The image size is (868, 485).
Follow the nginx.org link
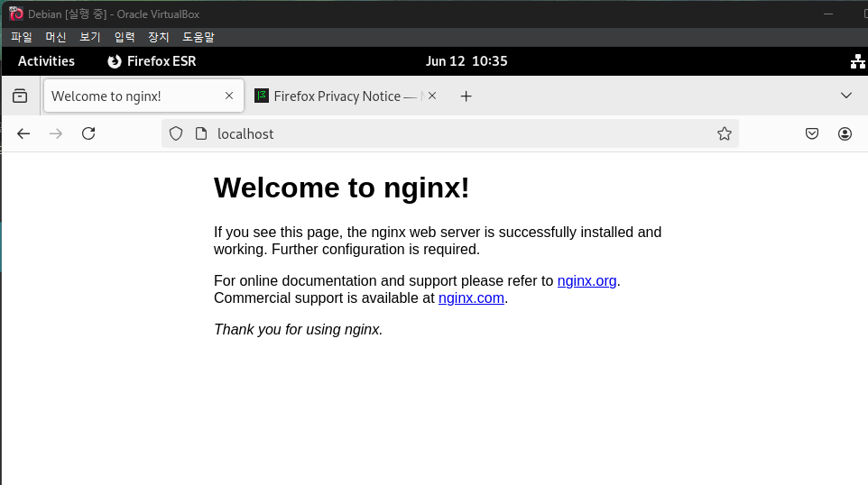click(x=586, y=281)
